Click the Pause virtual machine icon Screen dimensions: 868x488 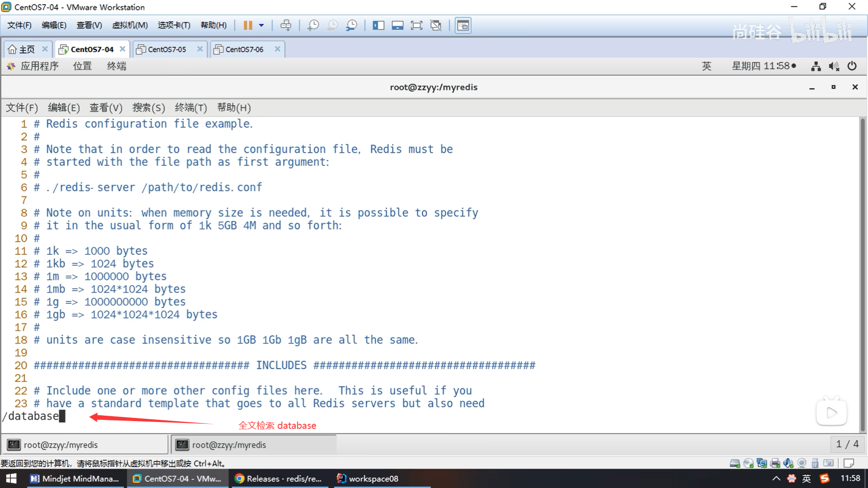pyautogui.click(x=247, y=25)
